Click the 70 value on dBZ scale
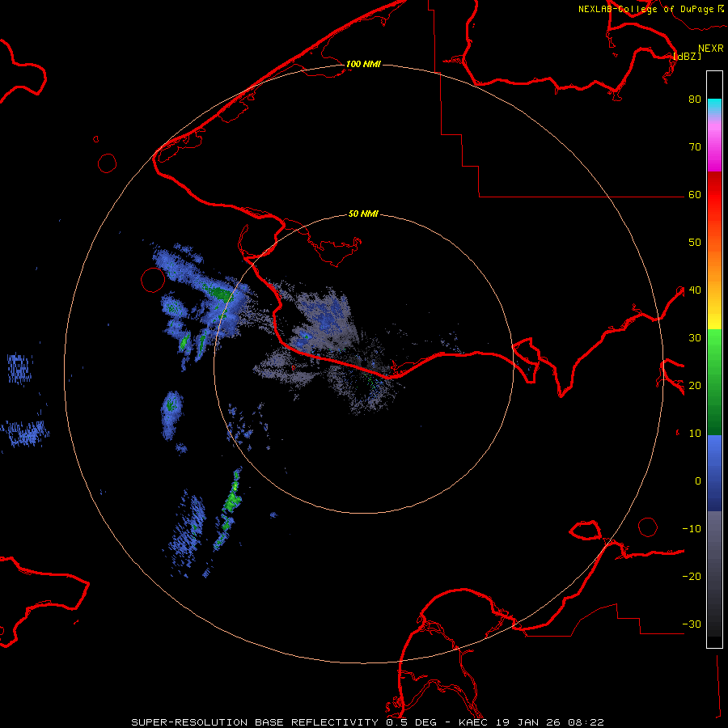Screen dimensions: 728x728 point(695,147)
